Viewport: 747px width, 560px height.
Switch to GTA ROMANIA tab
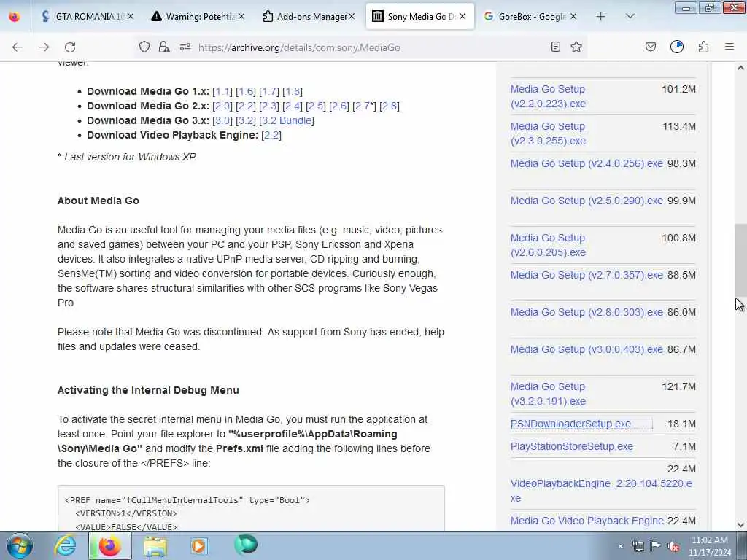click(x=86, y=17)
